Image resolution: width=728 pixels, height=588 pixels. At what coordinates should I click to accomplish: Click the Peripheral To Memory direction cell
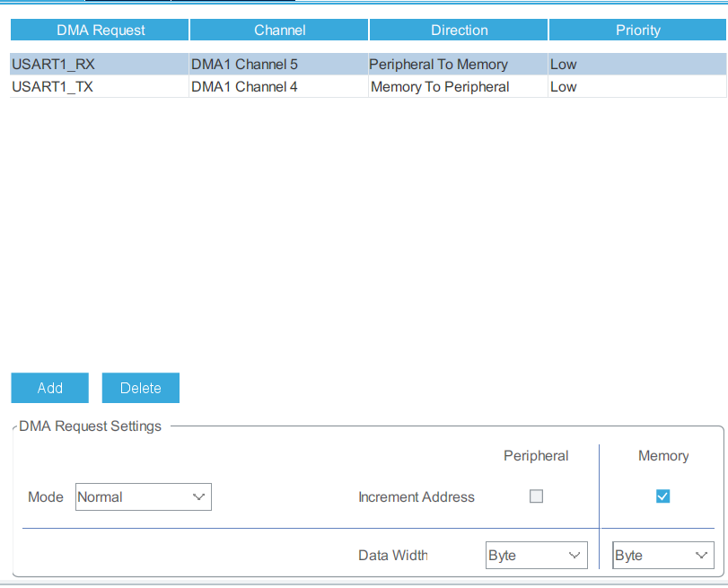click(439, 65)
